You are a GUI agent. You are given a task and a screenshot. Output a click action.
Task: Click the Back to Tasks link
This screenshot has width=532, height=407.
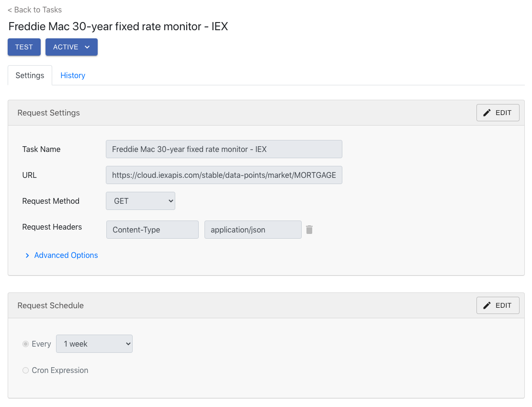[34, 10]
